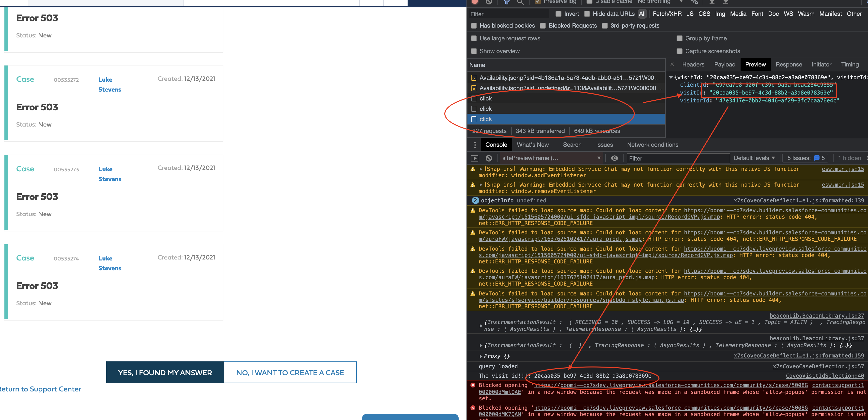Open the network filter funnel icon
Image resolution: width=868 pixels, height=420 pixels.
tap(506, 2)
